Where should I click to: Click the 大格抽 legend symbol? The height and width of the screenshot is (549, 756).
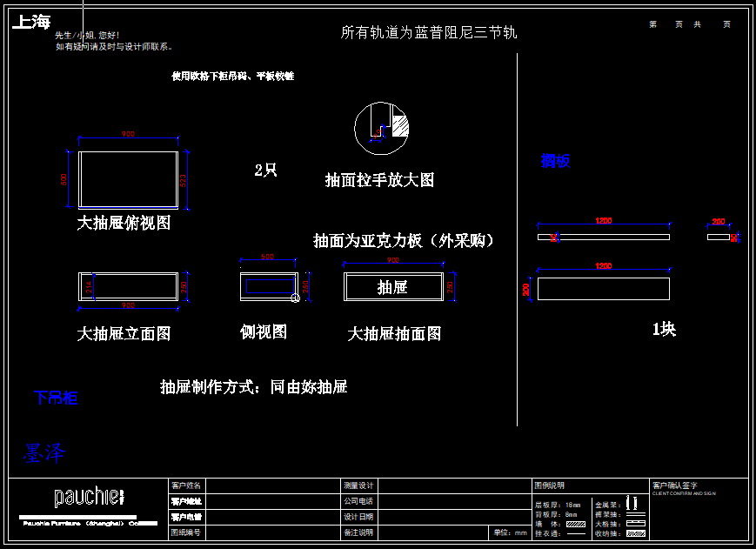pos(636,523)
